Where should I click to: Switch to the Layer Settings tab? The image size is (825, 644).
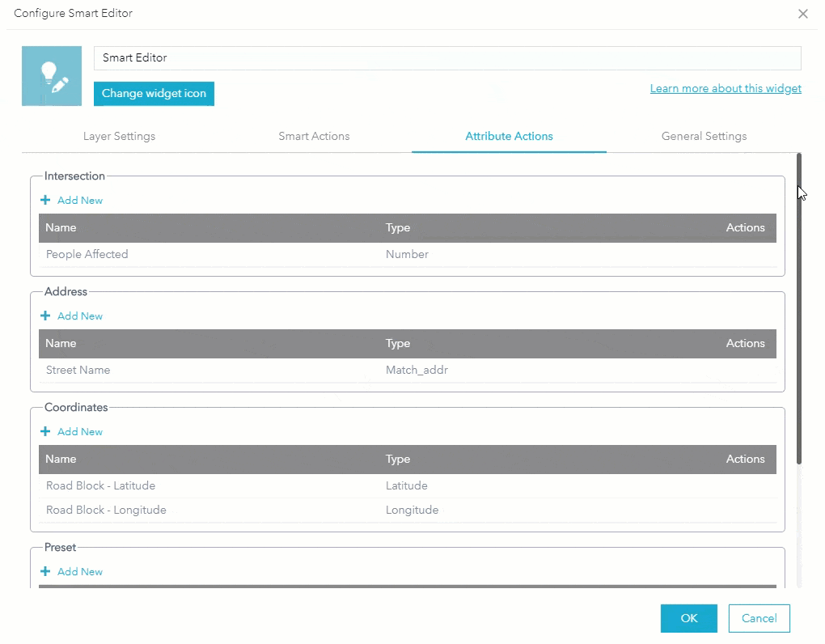(119, 136)
